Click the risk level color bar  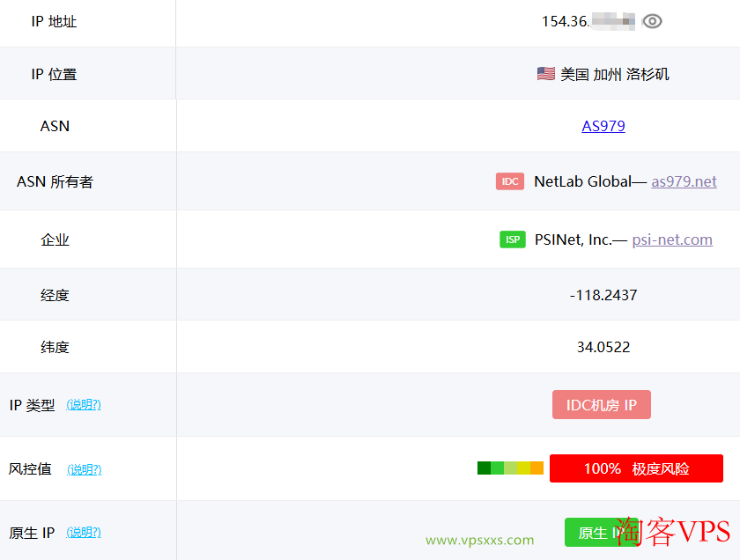point(510,468)
